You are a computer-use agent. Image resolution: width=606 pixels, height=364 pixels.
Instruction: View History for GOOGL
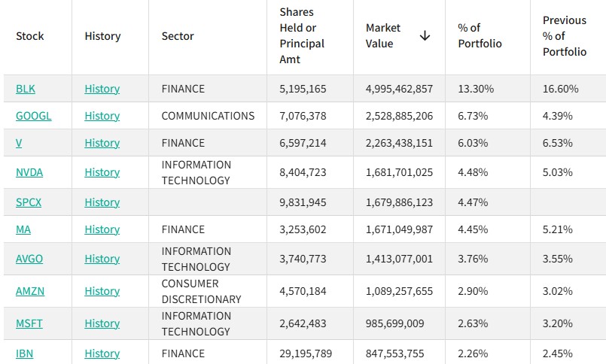(x=102, y=116)
